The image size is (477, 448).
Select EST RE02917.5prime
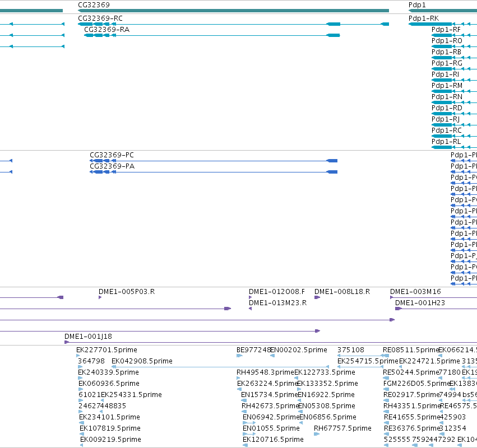[x=411, y=395]
